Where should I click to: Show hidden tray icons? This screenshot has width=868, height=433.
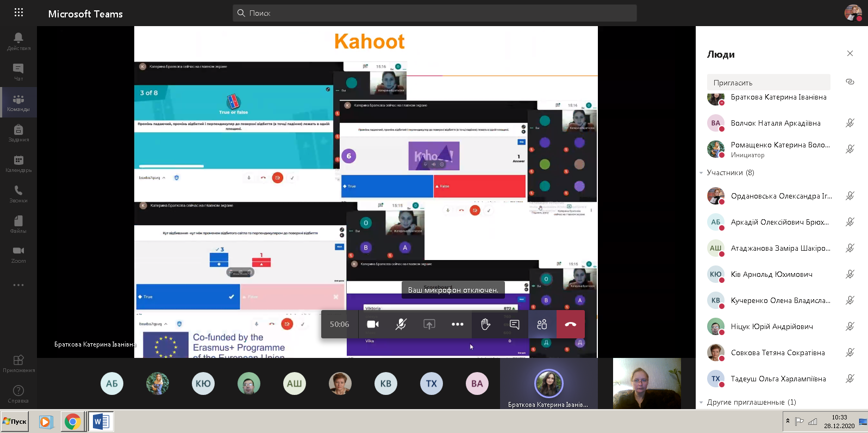pos(788,421)
